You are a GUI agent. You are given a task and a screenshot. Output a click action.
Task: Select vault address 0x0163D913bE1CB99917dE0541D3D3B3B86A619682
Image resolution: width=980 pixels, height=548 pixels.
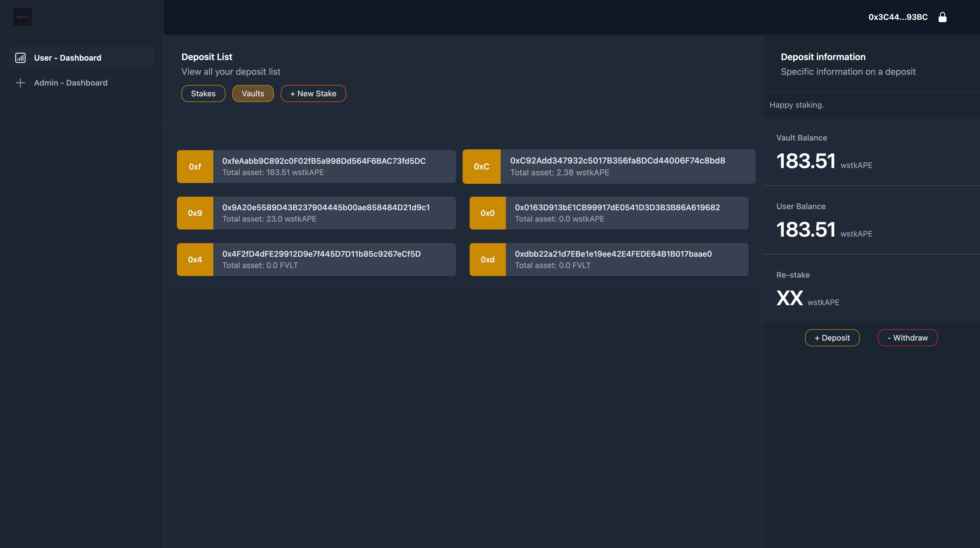coord(617,207)
